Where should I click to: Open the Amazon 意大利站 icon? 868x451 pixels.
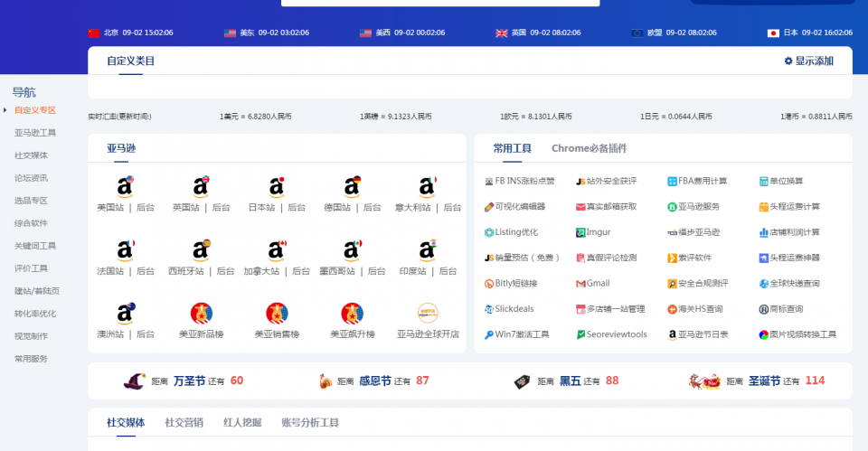coord(428,186)
